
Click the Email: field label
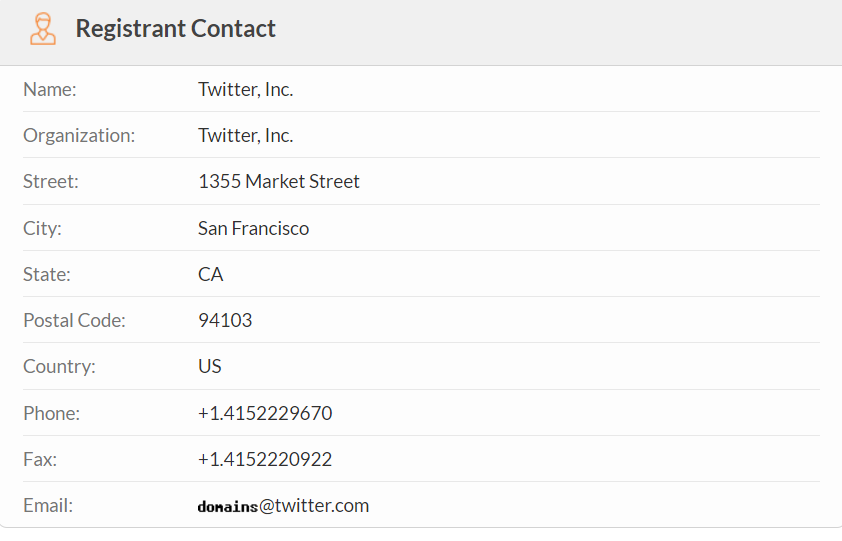(x=48, y=506)
